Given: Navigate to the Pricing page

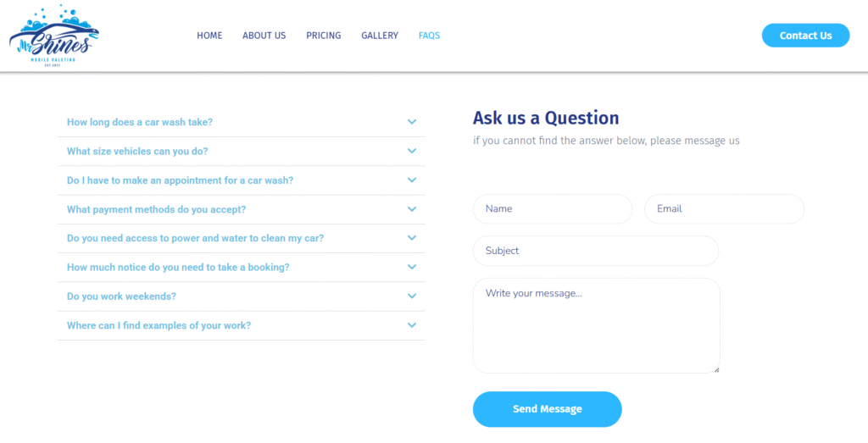Looking at the screenshot, I should [x=323, y=36].
